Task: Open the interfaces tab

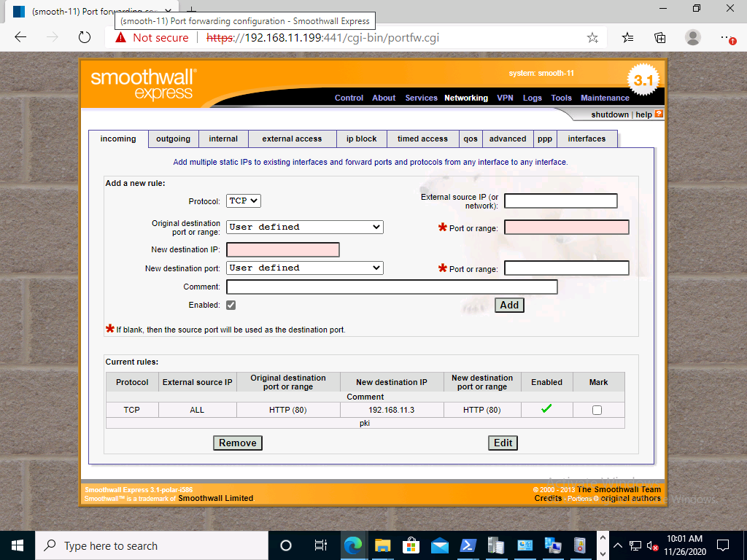Action: pos(587,139)
